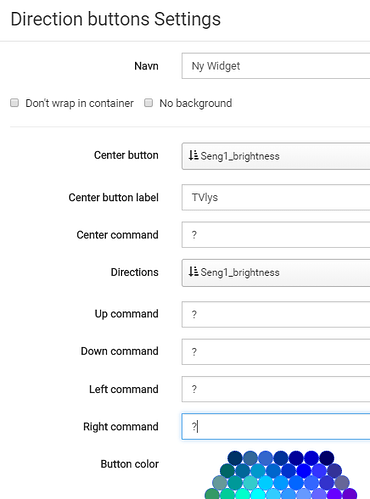Open the Directions item dropdown
370x499 pixels.
click(x=276, y=273)
